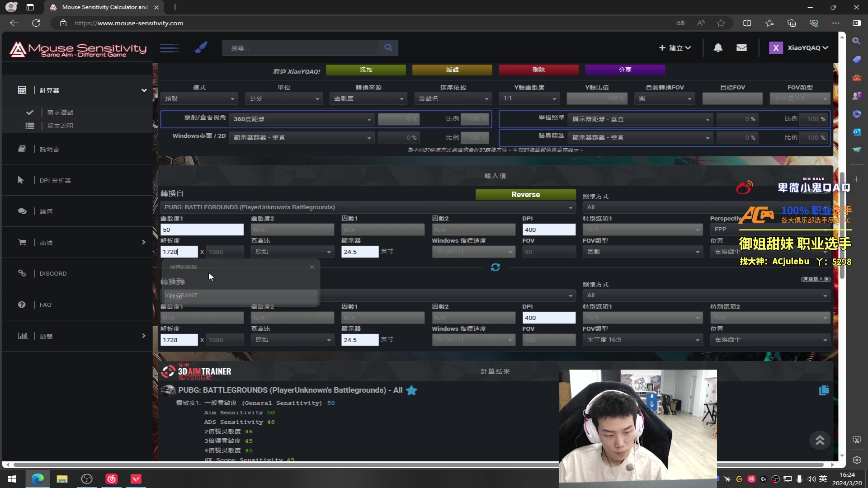Viewport: 868px width, 488px height.
Task: Click the browser back arrow
Action: tap(14, 23)
